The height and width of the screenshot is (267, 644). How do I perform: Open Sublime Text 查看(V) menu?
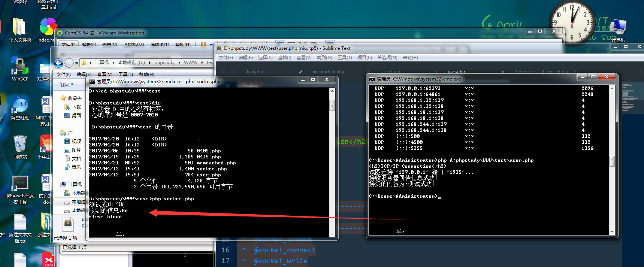[x=304, y=58]
